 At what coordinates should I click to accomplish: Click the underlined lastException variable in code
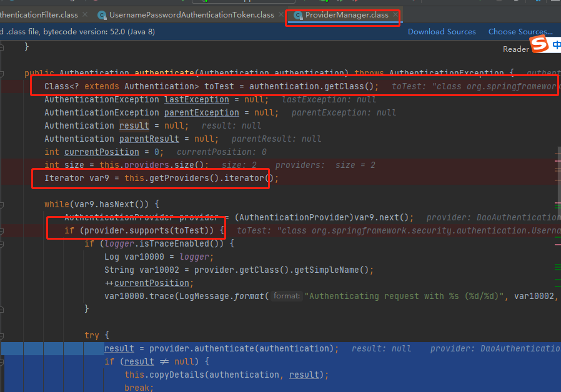pos(196,99)
